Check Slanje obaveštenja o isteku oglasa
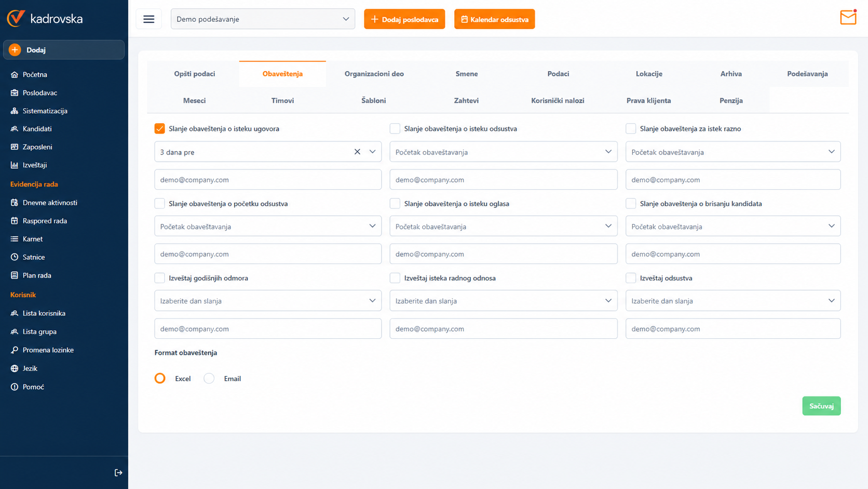This screenshot has height=489, width=868. (395, 203)
